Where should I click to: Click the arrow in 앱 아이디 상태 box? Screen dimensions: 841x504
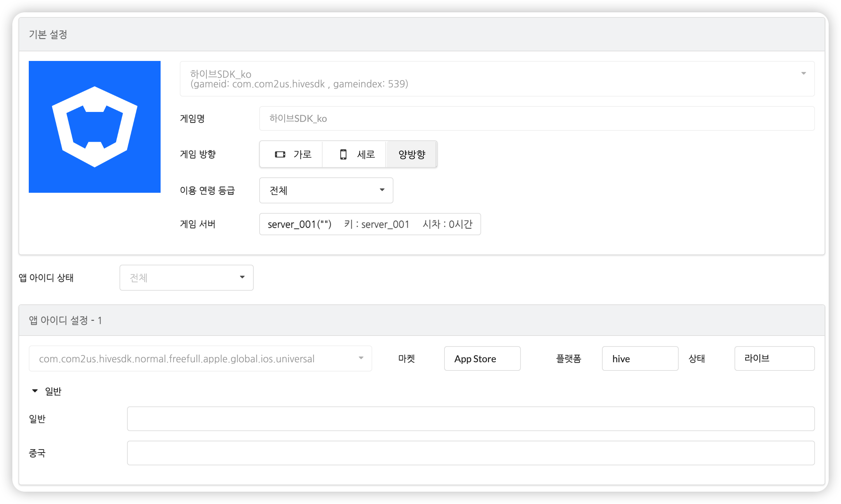point(242,277)
